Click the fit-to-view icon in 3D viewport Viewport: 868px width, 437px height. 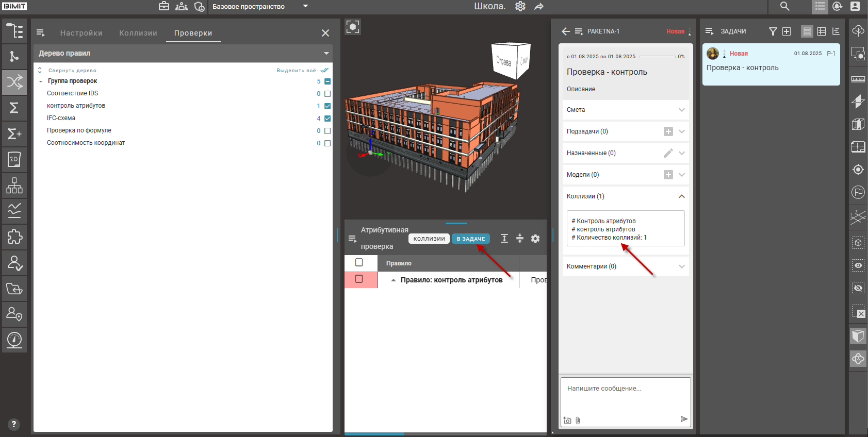click(353, 27)
